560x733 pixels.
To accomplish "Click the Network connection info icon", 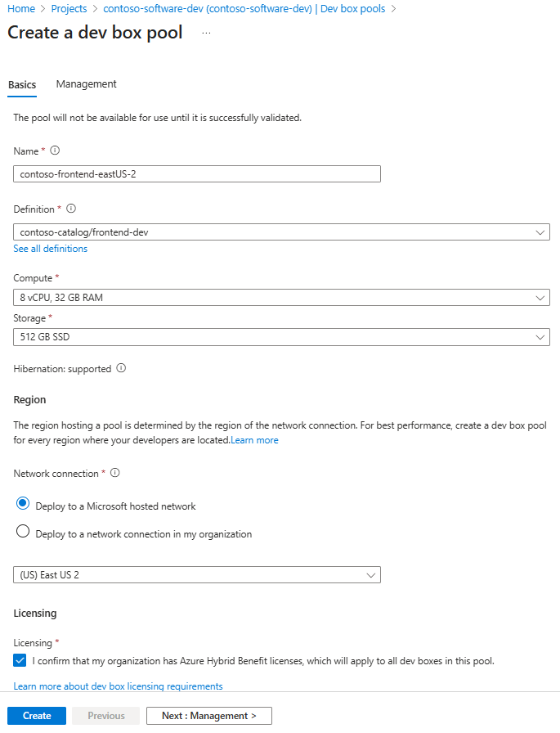I will click(115, 473).
